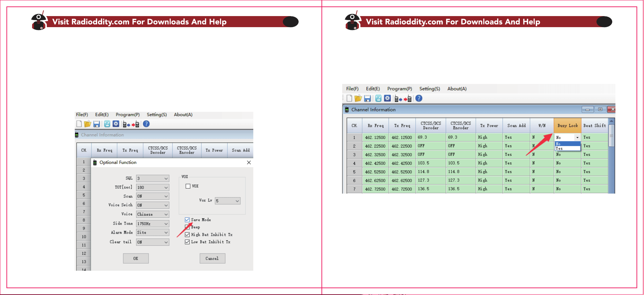644x295 pixels.
Task: Open the Alarm Mode dropdown showing Site
Action: (x=153, y=232)
